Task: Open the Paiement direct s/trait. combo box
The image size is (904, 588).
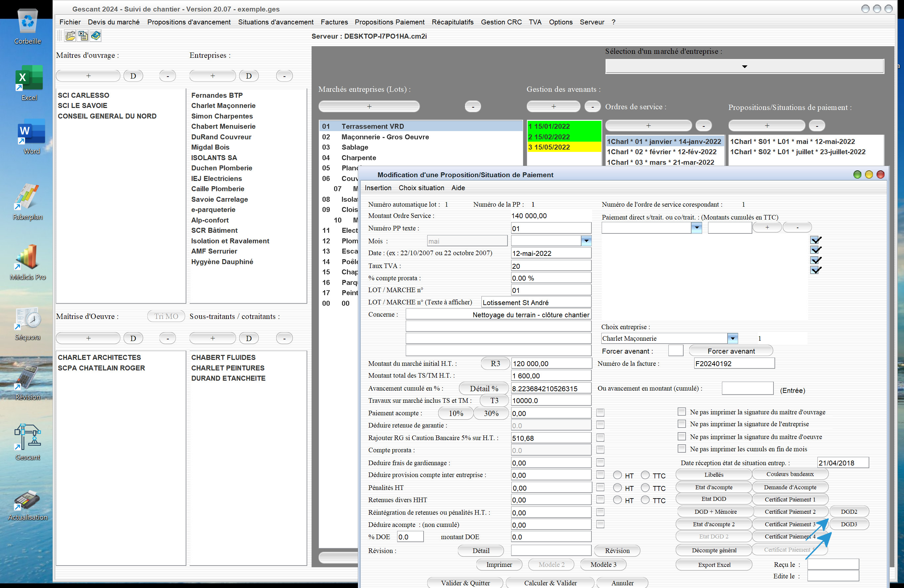Action: coord(696,228)
